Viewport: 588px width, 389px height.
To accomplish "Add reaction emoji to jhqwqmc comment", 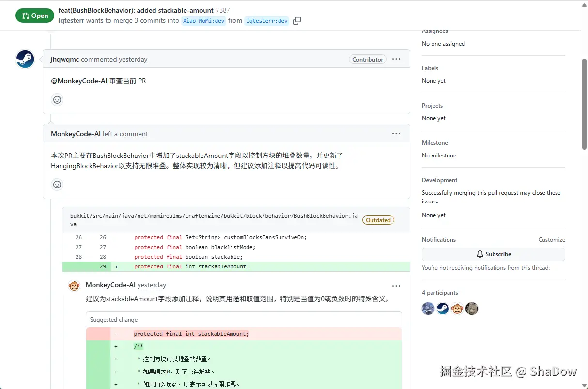I will [57, 100].
